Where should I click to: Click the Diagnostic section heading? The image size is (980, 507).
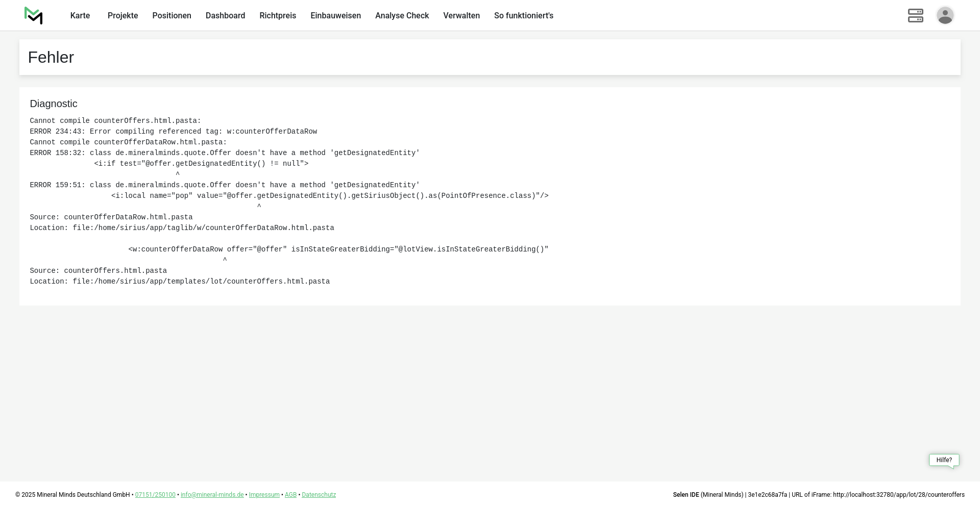[54, 104]
